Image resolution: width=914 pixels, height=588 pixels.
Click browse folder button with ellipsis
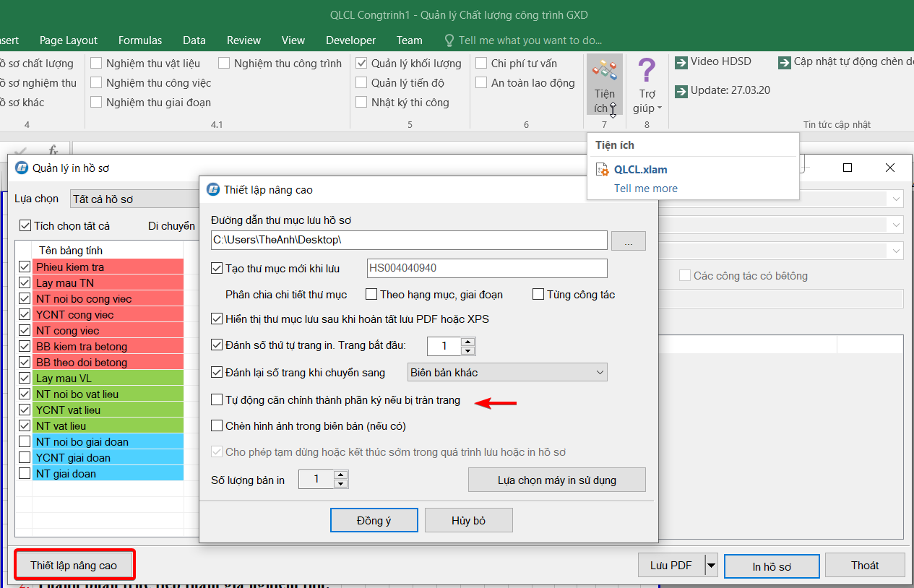pos(628,241)
